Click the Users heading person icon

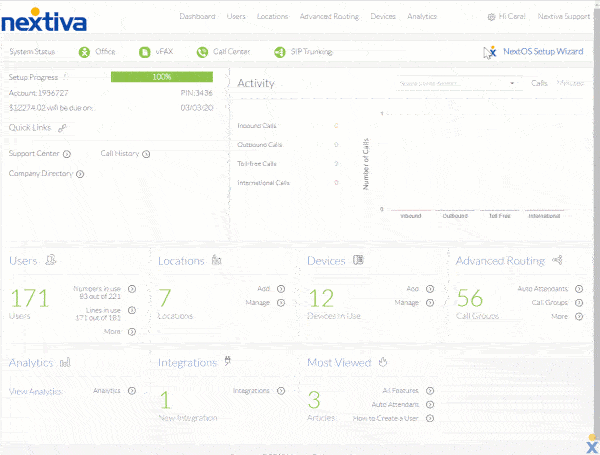coord(51,260)
